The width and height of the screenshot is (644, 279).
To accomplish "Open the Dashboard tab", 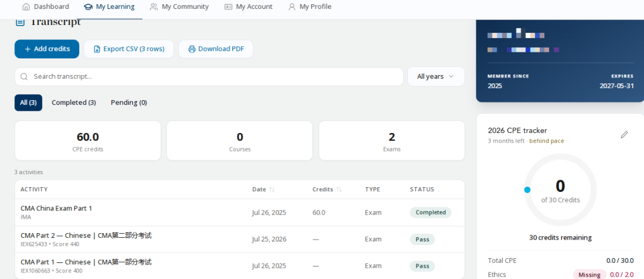I will (45, 7).
